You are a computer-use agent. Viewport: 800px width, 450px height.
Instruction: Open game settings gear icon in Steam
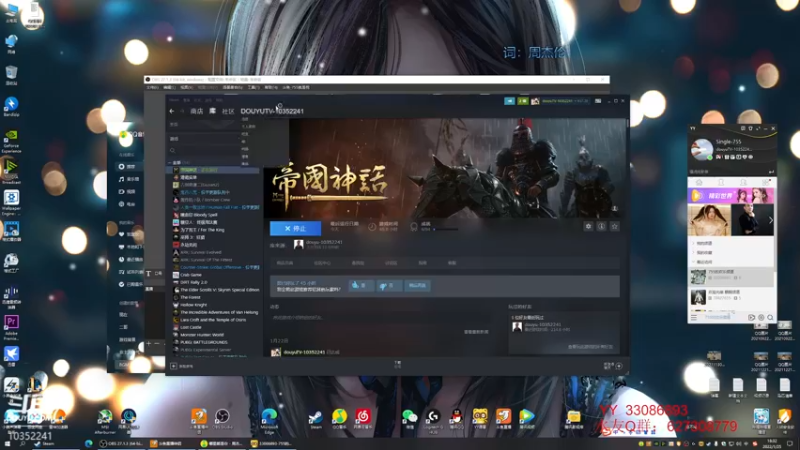[x=588, y=226]
